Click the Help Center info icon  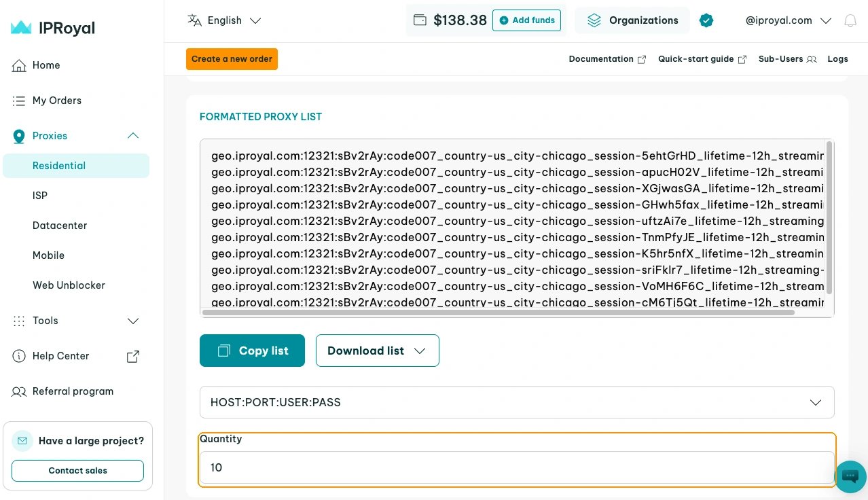tap(19, 356)
